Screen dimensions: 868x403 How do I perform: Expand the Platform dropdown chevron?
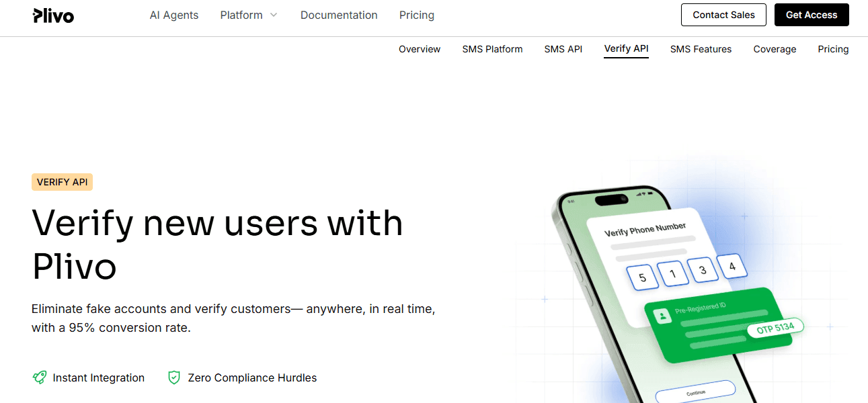(x=274, y=15)
